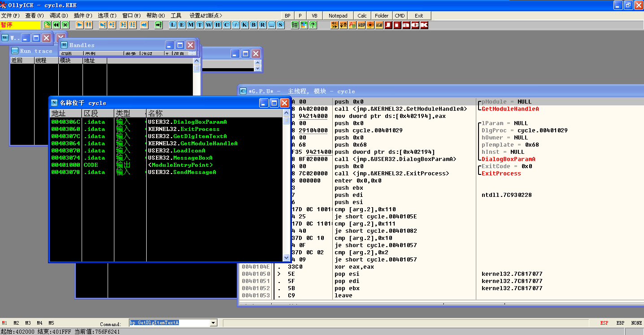Open the 插件(P) plugins menu
Viewport: 644px width, 335px height.
click(83, 16)
